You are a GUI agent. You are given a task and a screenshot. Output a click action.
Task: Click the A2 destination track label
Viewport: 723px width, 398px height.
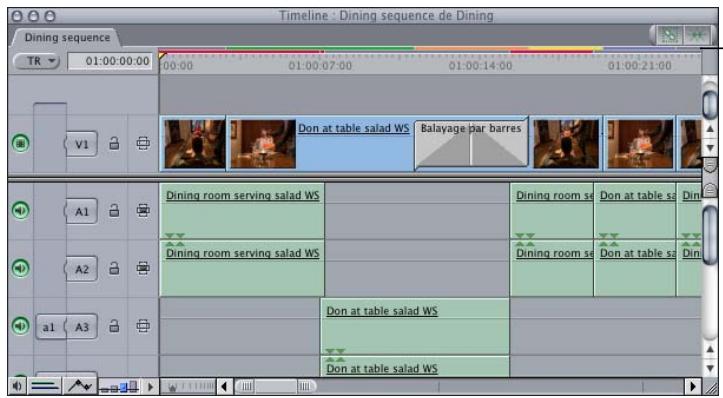pos(81,269)
